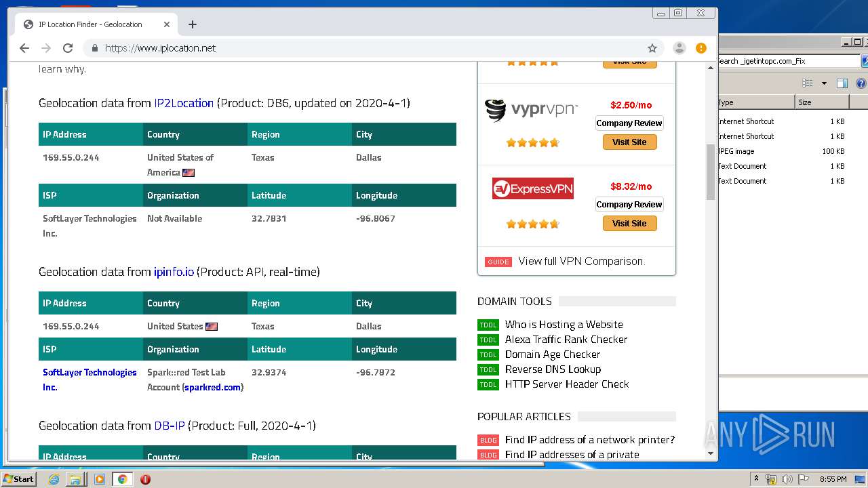The image size is (868, 488).
Task: Click BLOG badge beside network printer article
Action: click(488, 441)
